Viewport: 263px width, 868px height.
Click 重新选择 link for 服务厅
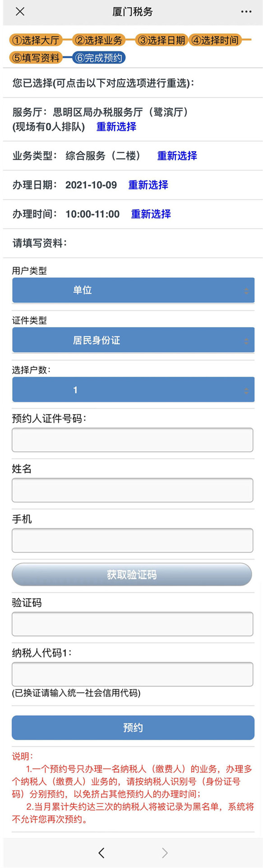coord(116,127)
